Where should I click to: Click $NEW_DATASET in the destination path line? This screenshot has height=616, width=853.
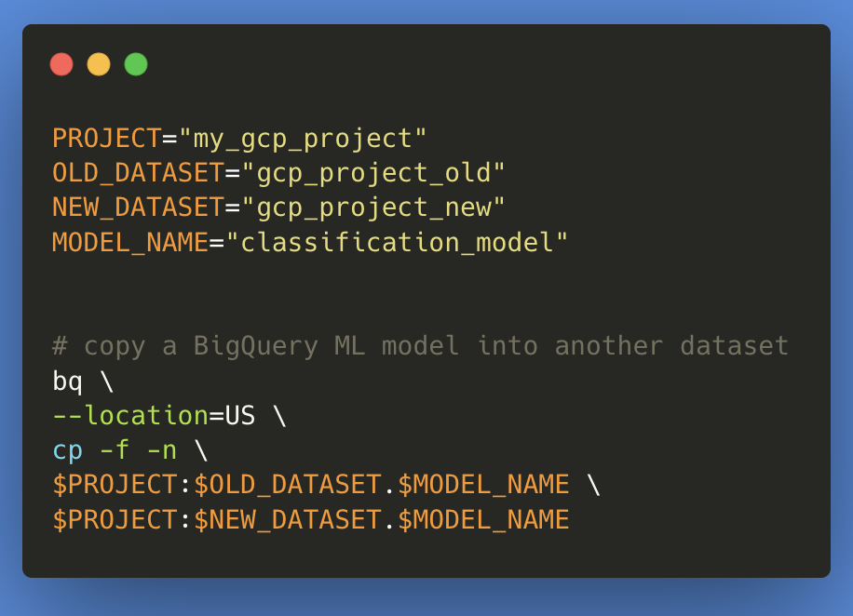tap(288, 520)
